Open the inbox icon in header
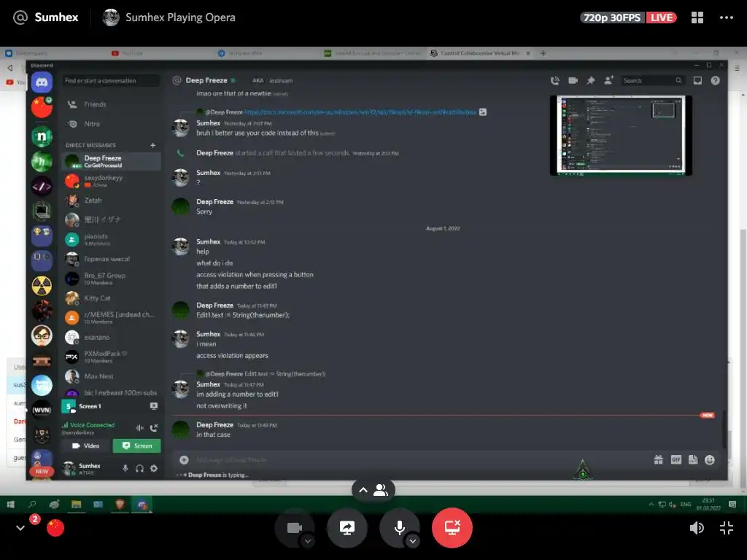Viewport: 747px width, 560px height. tap(697, 80)
